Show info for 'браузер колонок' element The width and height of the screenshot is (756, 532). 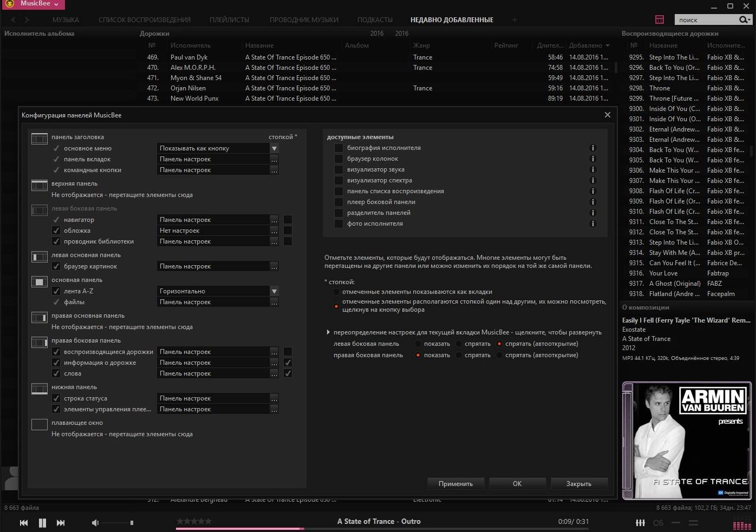pyautogui.click(x=592, y=159)
